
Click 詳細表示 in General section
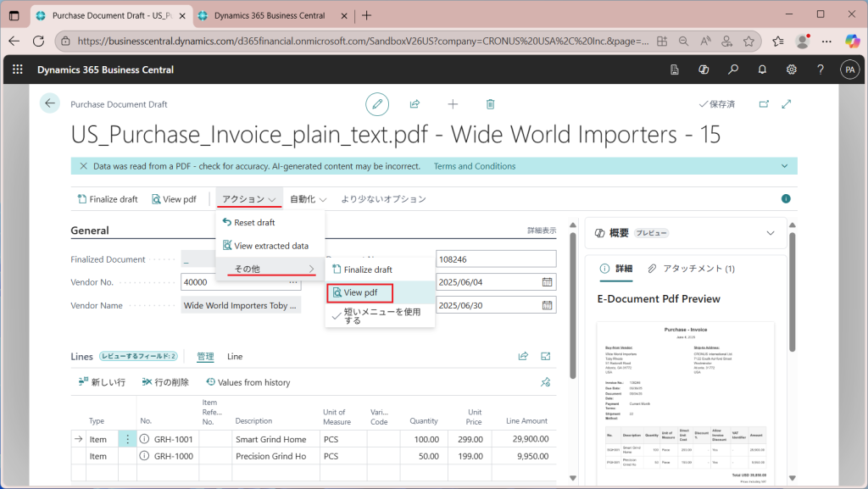pyautogui.click(x=542, y=231)
